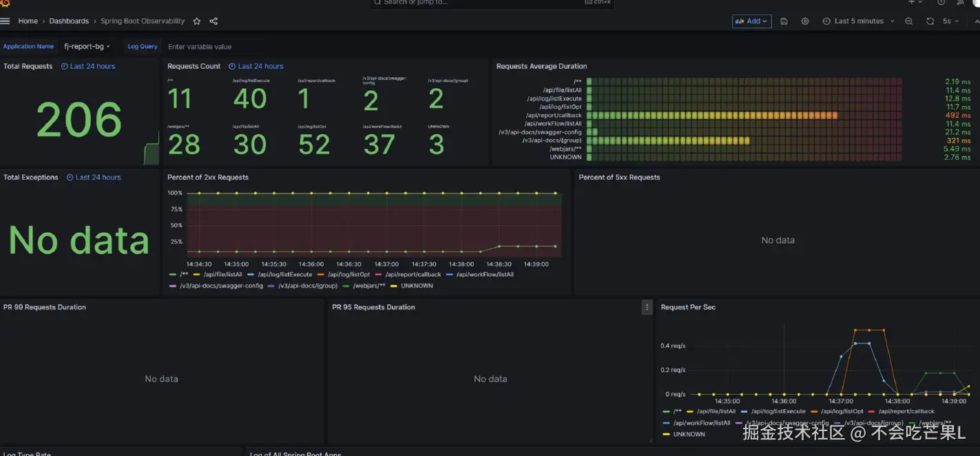Screen dimensions: 980x456
Task: Click blue /api/workFlow/listAll swatch in Request Per Sec legend
Action: pos(666,423)
